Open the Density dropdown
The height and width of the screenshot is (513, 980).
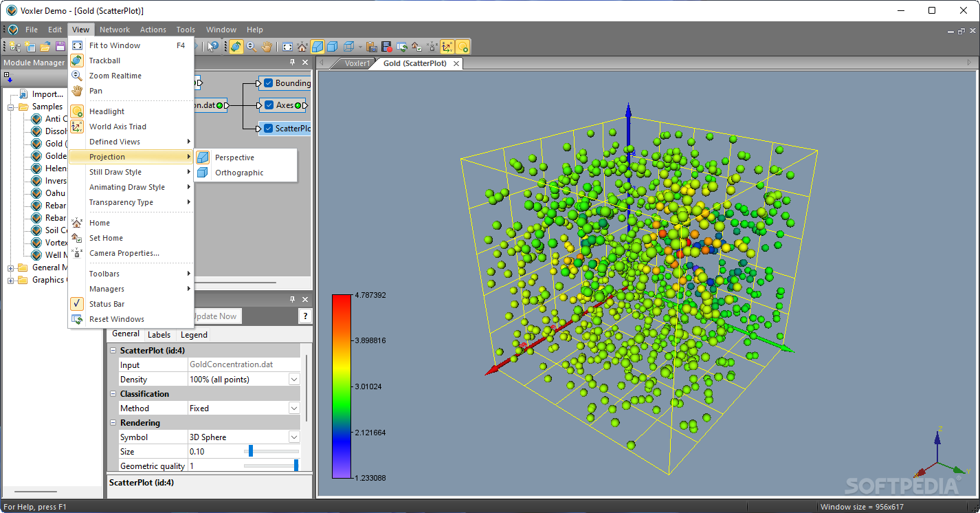[294, 380]
